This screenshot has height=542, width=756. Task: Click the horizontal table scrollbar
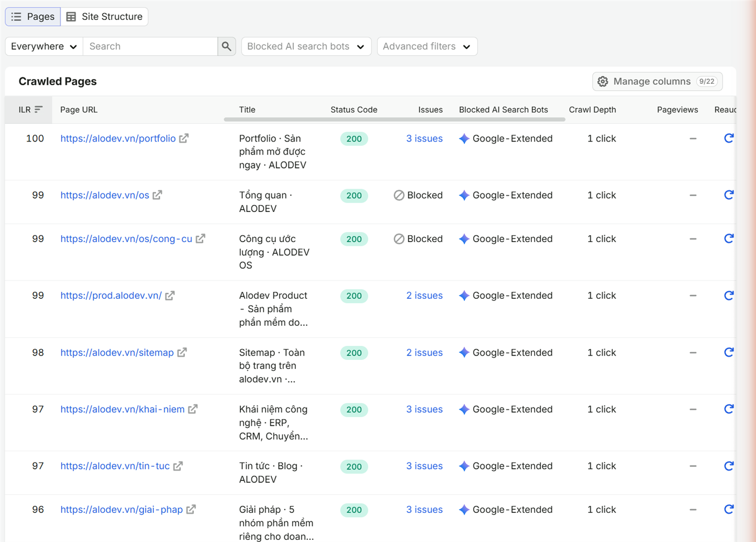click(394, 119)
